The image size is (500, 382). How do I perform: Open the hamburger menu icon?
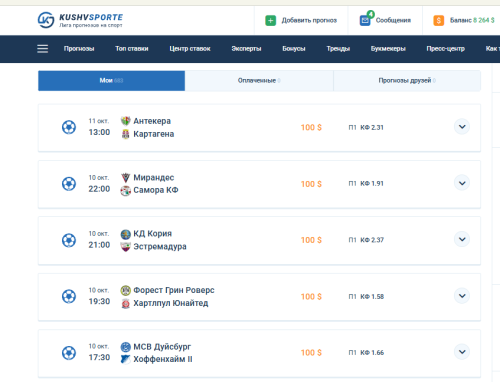click(x=43, y=49)
